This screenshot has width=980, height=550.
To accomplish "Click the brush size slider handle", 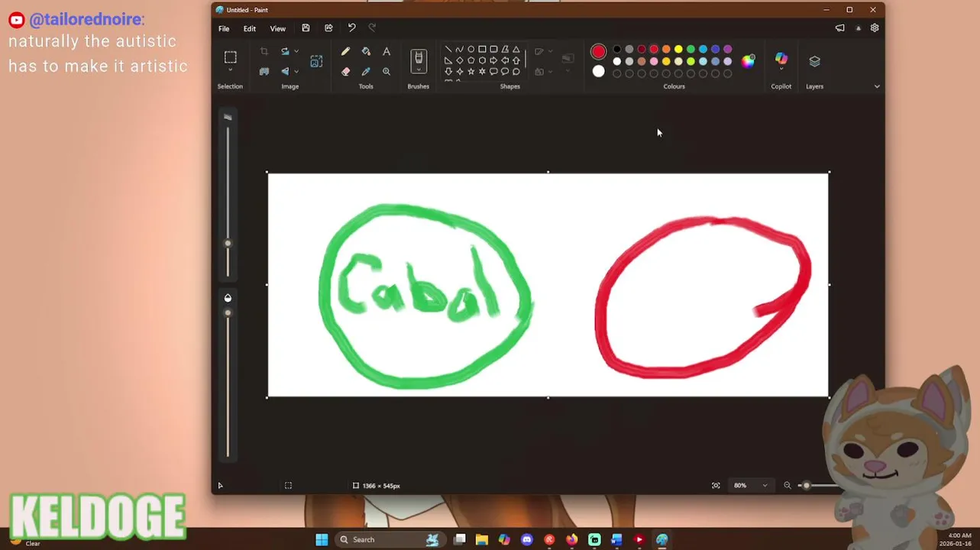I will pos(228,244).
